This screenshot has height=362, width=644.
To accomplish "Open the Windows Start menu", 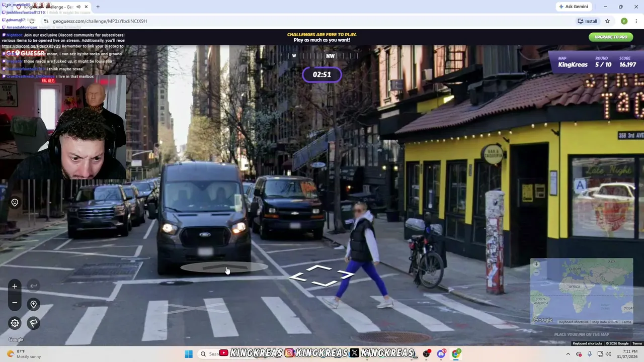I will [189, 354].
